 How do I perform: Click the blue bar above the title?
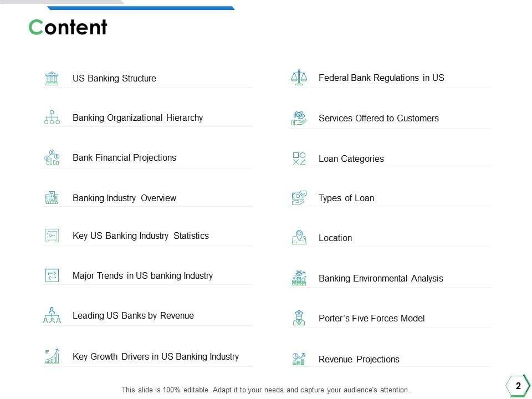pos(141,8)
